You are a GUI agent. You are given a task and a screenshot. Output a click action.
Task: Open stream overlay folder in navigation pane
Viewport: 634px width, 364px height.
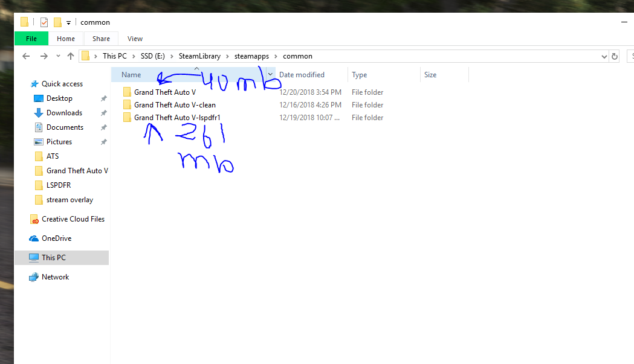(x=70, y=200)
